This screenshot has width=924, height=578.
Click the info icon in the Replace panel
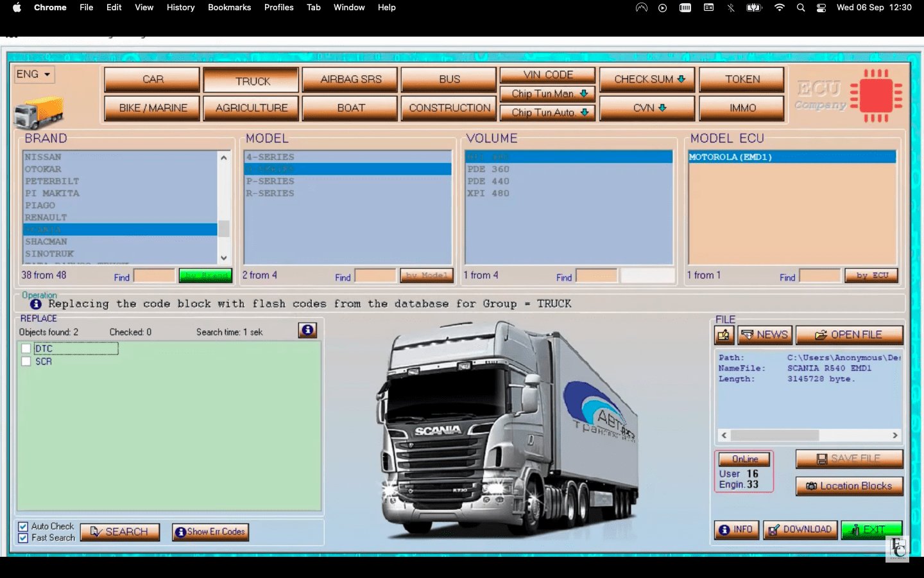click(307, 330)
